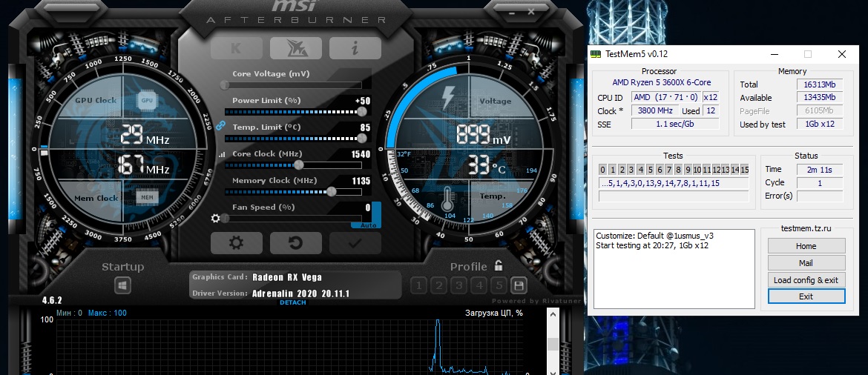The width and height of the screenshot is (868, 375).
Task: Click the test sequence field ...5,1,4,3,0,13
Action: [x=674, y=183]
